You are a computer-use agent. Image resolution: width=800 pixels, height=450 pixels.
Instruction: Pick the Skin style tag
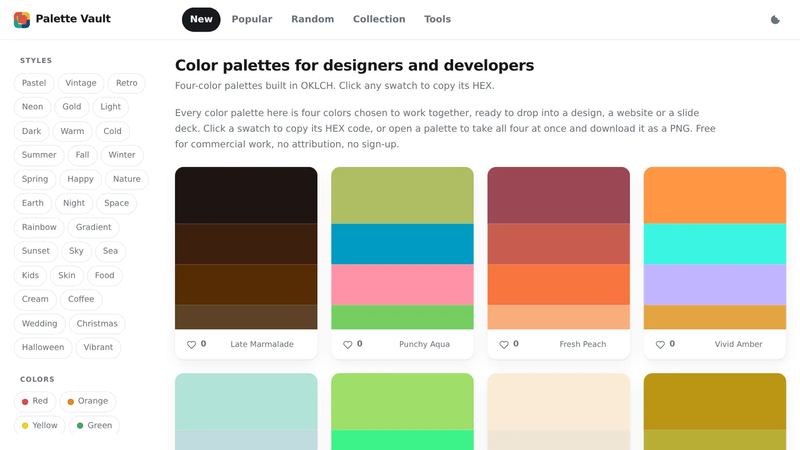tap(67, 276)
